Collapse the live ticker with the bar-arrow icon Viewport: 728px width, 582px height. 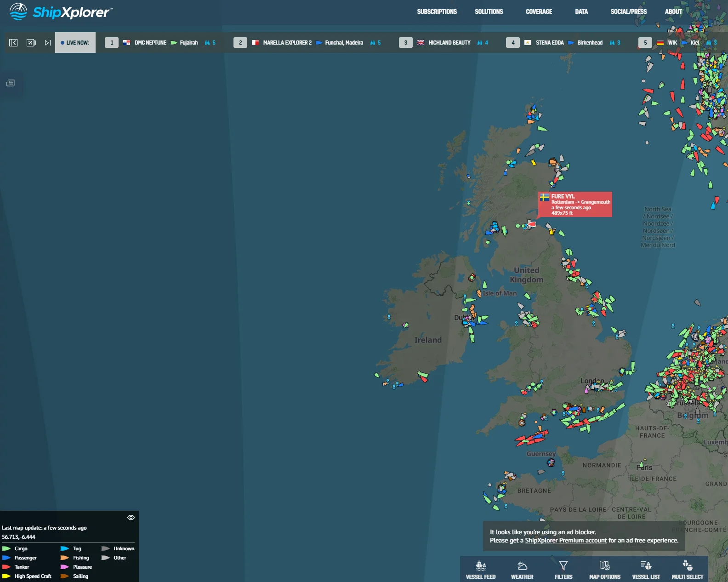click(13, 43)
